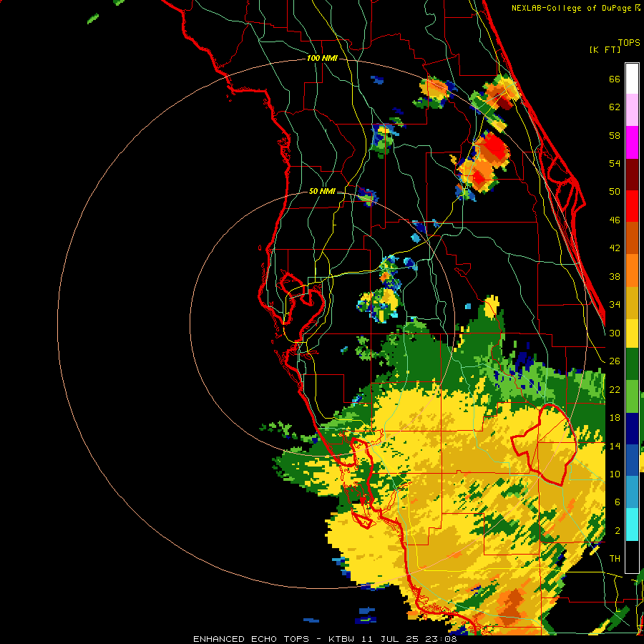Click the 58 legend value
The height and width of the screenshot is (644, 644).
(x=615, y=135)
